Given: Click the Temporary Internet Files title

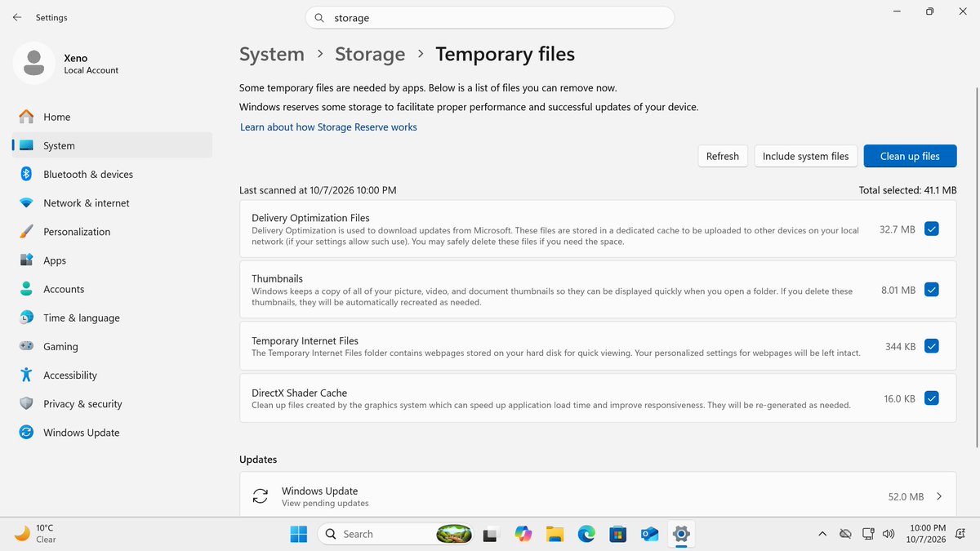Looking at the screenshot, I should (305, 340).
